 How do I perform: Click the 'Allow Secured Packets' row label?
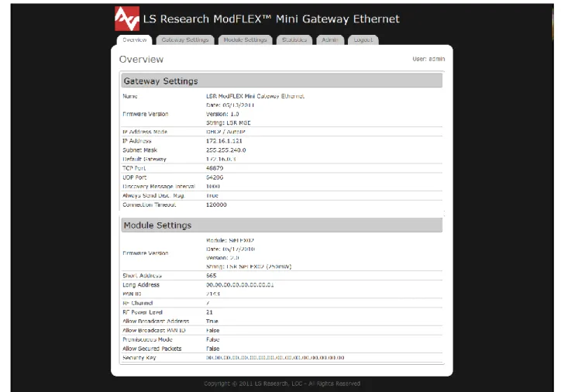point(152,349)
